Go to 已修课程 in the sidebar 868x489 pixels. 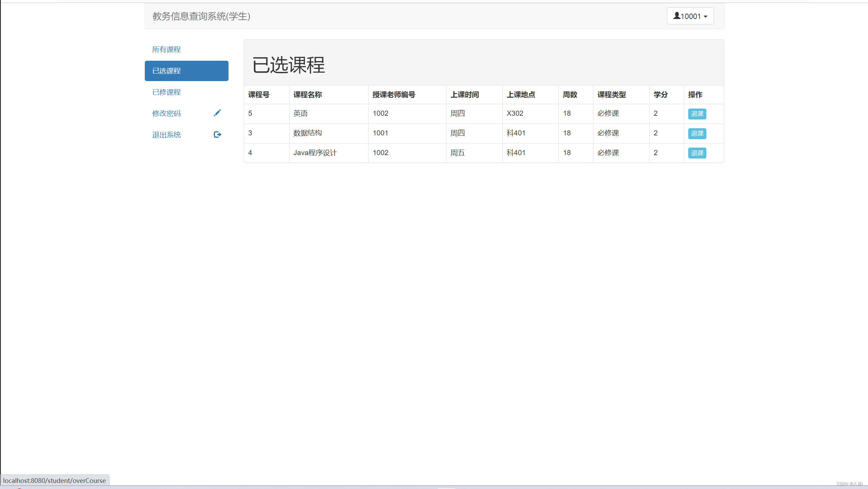click(x=186, y=92)
